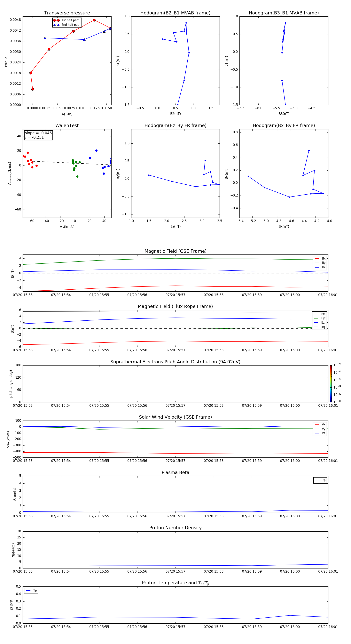
Task: Select the Vz entry in the velocity legend
Action: [320, 433]
